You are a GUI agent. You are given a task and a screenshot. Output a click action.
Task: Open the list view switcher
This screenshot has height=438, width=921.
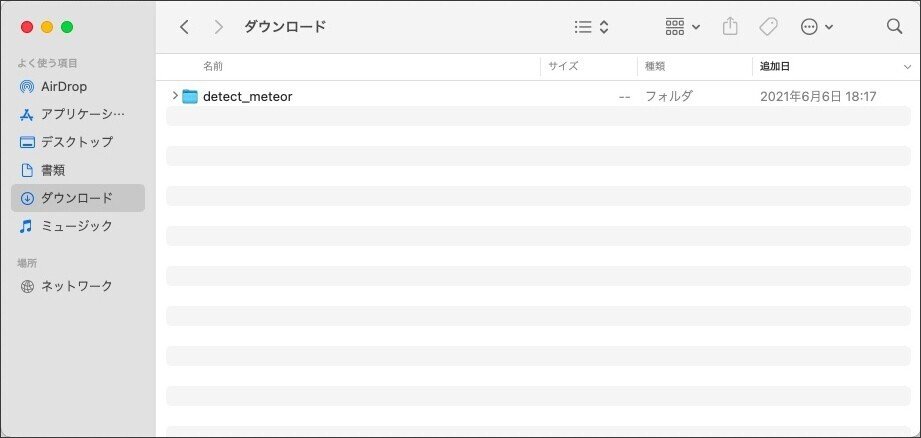(592, 27)
